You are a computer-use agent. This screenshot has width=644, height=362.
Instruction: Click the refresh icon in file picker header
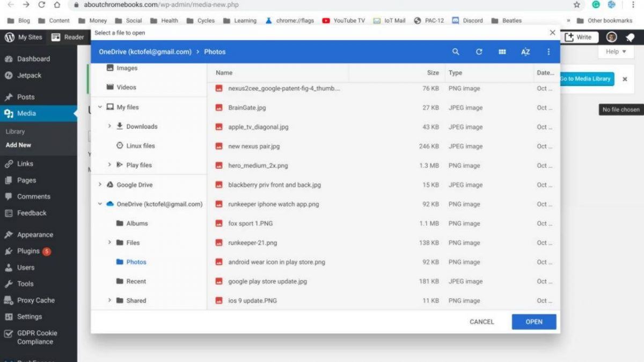(479, 52)
